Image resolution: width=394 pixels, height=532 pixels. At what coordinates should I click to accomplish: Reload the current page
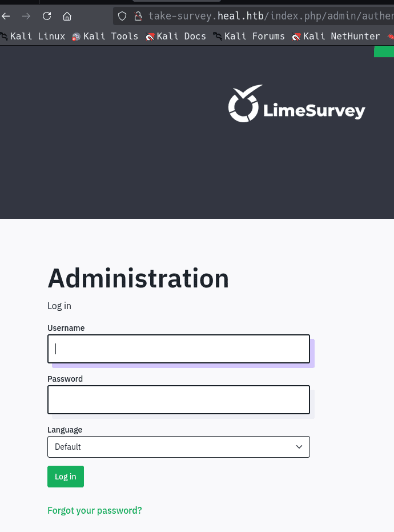(x=47, y=16)
